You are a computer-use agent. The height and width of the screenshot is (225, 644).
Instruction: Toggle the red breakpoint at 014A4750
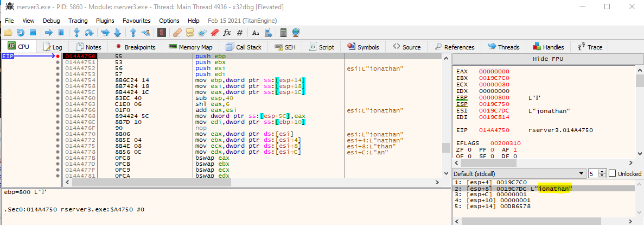click(58, 57)
